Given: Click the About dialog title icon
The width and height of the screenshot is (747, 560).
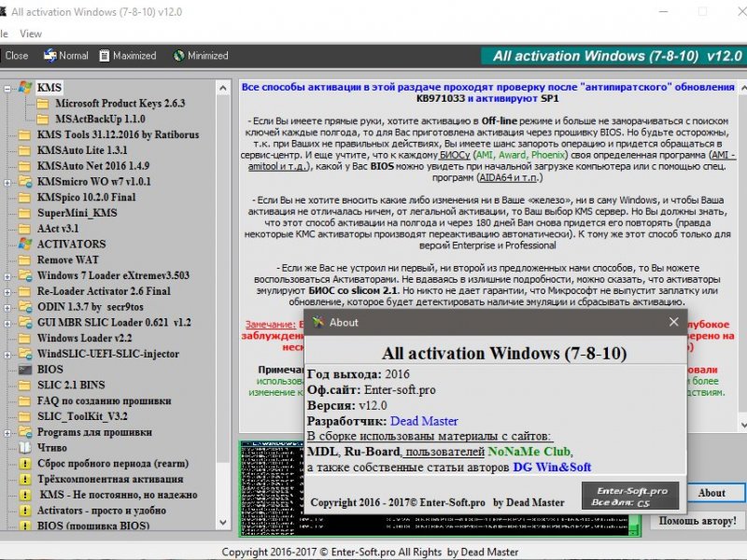Looking at the screenshot, I should pos(318,322).
